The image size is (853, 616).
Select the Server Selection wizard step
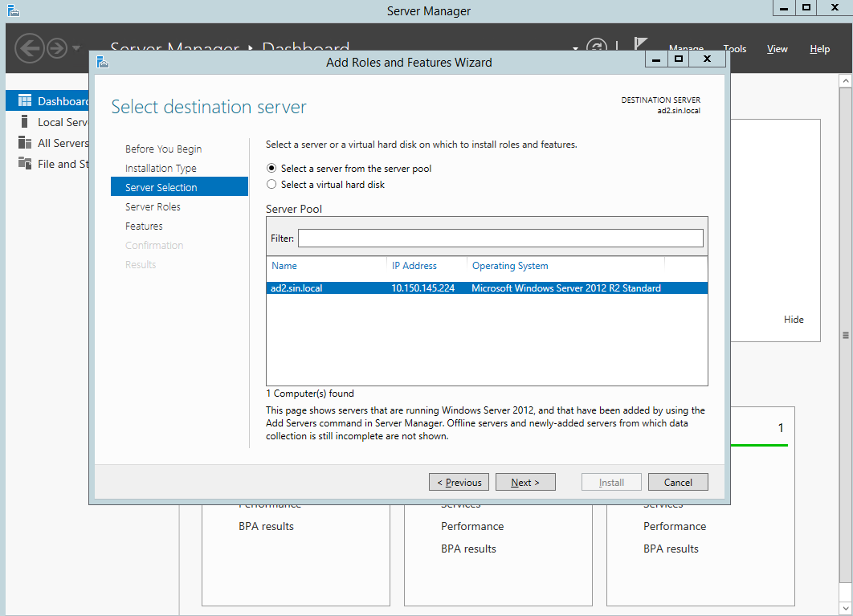[180, 186]
